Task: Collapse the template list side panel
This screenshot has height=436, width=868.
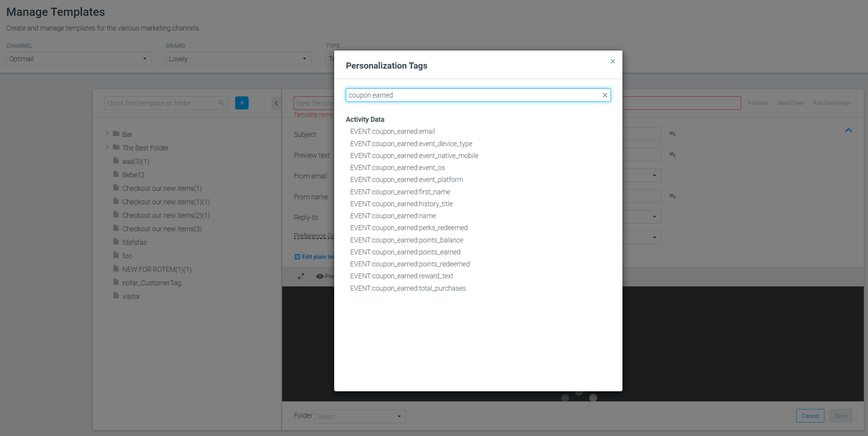Action: 276,103
